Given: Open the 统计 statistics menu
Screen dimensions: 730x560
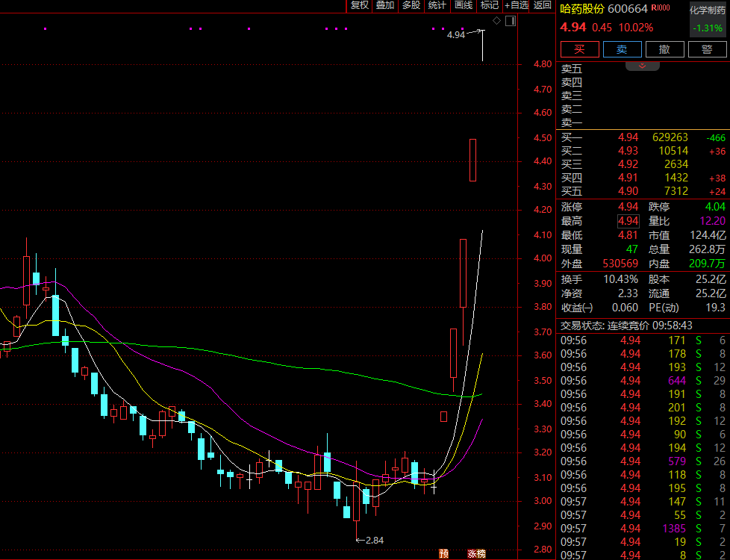Looking at the screenshot, I should 437,5.
